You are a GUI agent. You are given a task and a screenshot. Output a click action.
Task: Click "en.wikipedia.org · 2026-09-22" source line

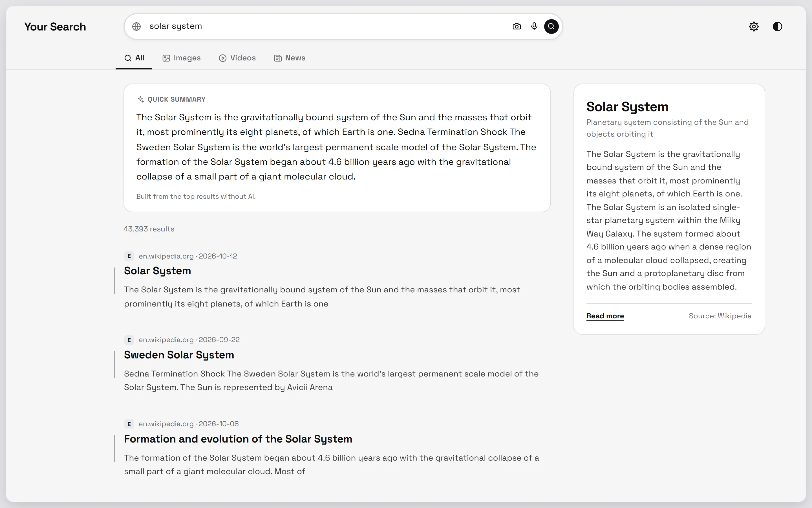[x=189, y=340]
